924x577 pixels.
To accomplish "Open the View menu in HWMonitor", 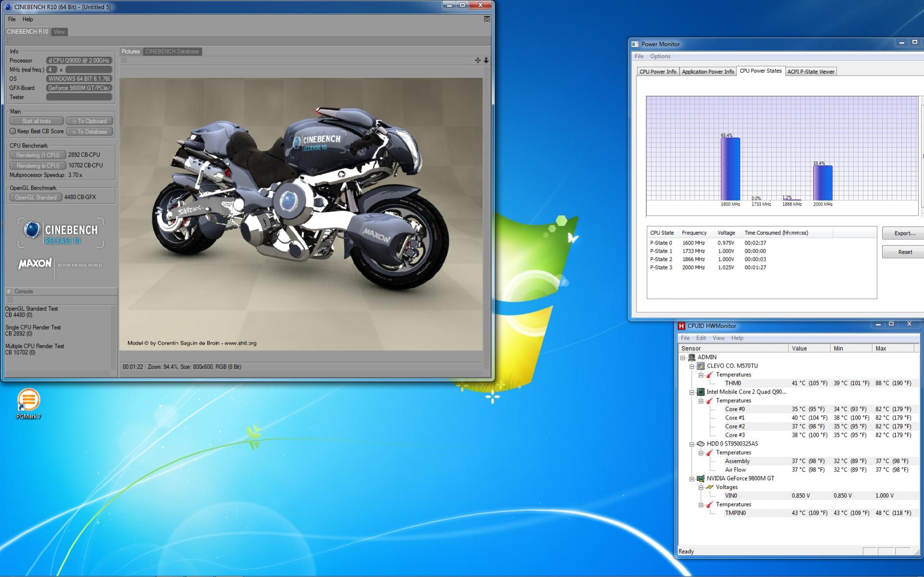I will pyautogui.click(x=718, y=338).
